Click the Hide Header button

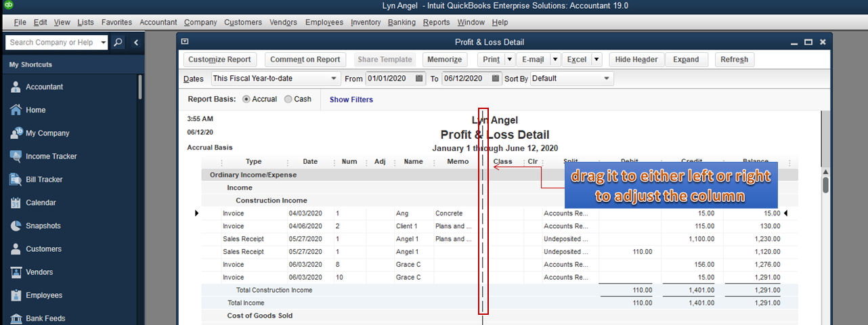pyautogui.click(x=636, y=60)
